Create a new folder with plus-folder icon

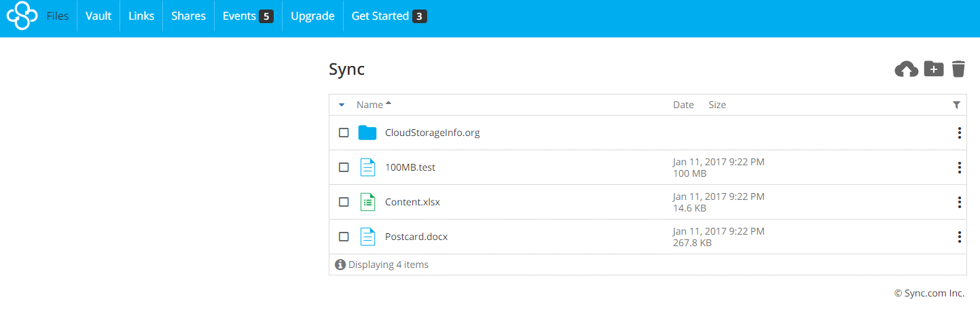[x=934, y=69]
